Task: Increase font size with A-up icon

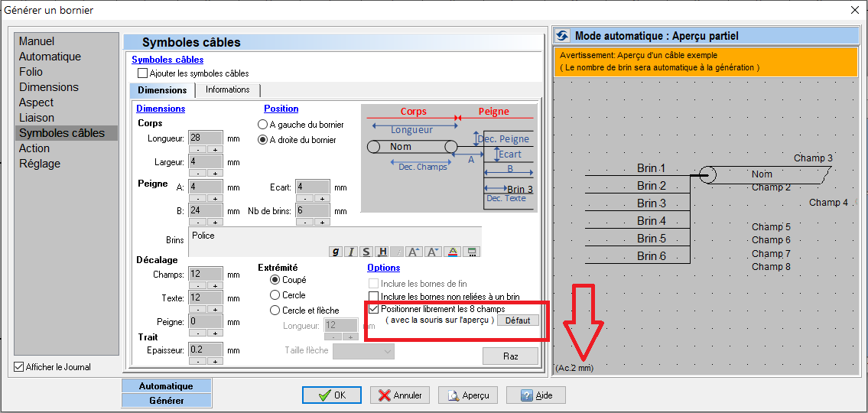Action: pos(414,252)
